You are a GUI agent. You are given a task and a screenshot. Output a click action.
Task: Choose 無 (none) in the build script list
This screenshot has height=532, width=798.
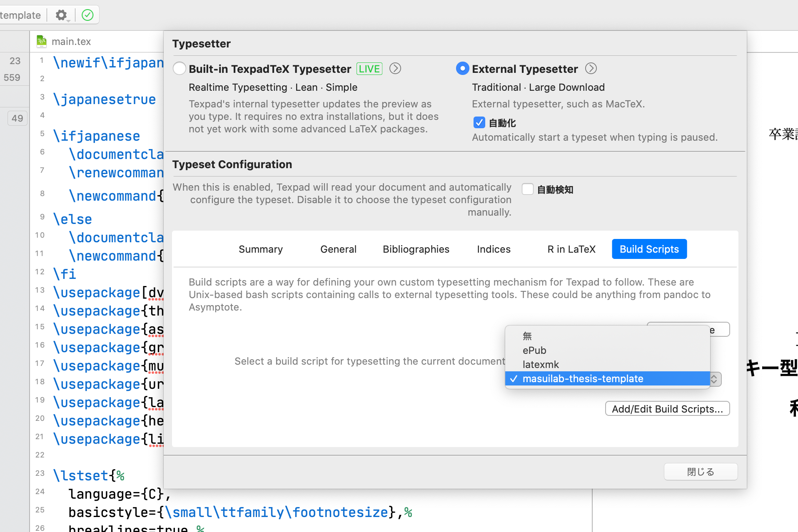click(527, 336)
